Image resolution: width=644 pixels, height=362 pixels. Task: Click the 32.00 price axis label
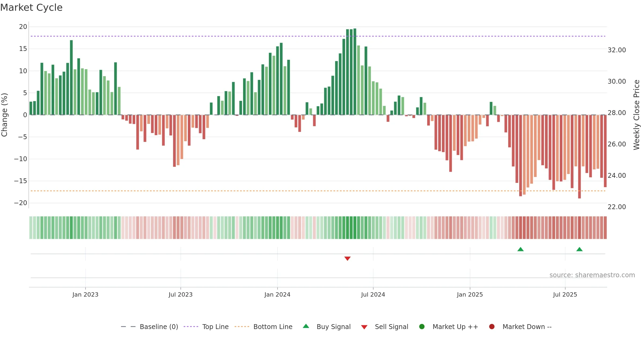tap(617, 50)
